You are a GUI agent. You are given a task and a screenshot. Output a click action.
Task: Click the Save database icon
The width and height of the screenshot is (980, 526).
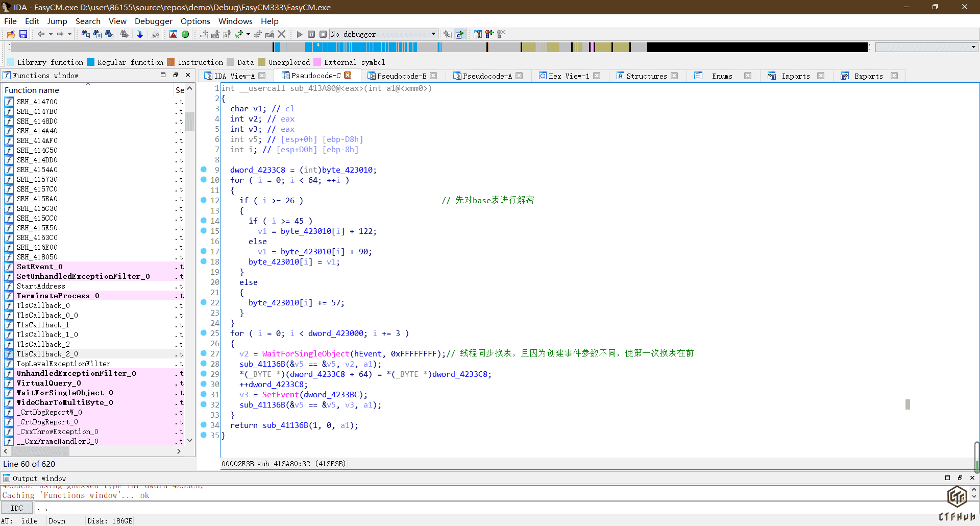[23, 34]
